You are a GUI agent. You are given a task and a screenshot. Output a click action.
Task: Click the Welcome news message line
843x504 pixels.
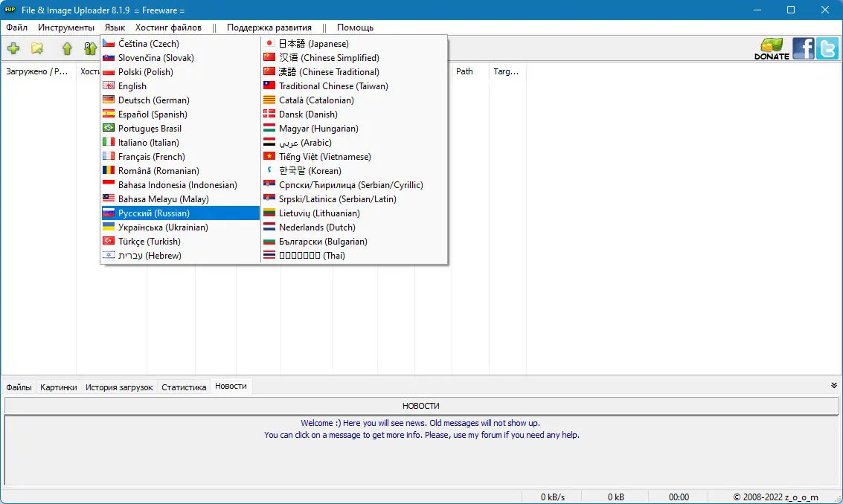(420, 424)
